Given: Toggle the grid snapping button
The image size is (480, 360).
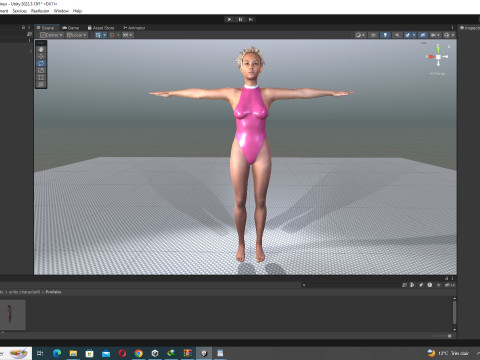Looking at the screenshot, I should (x=112, y=35).
